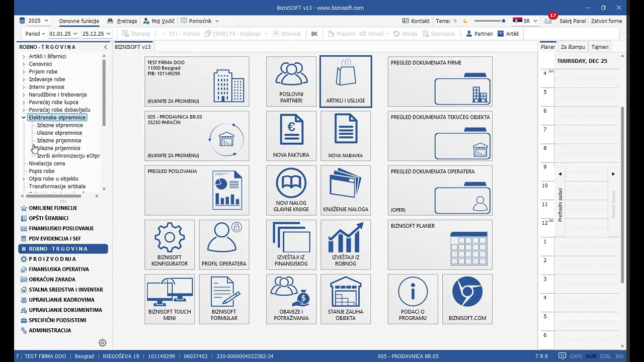
Task: Show Prethodni zadaci in planner
Action: click(x=560, y=201)
